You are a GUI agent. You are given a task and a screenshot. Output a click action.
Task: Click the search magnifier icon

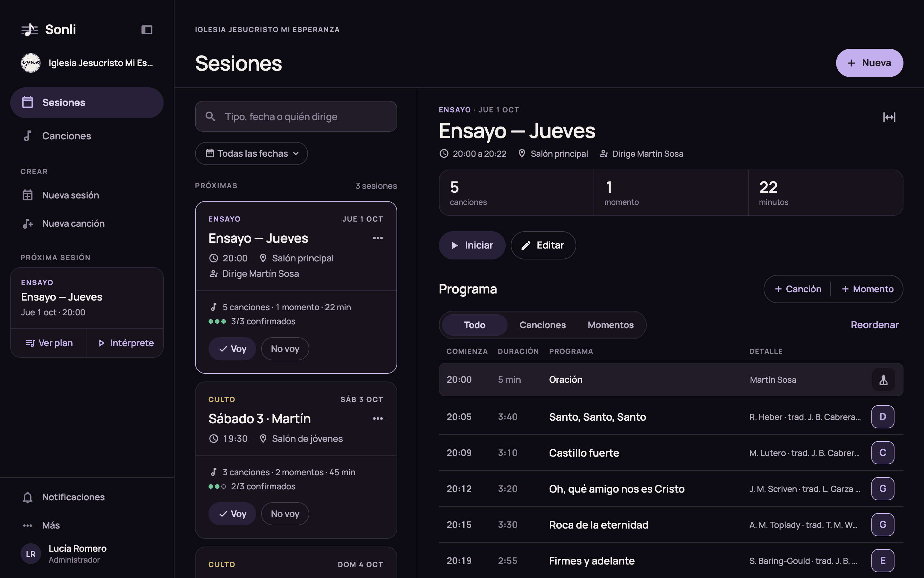[x=210, y=116]
